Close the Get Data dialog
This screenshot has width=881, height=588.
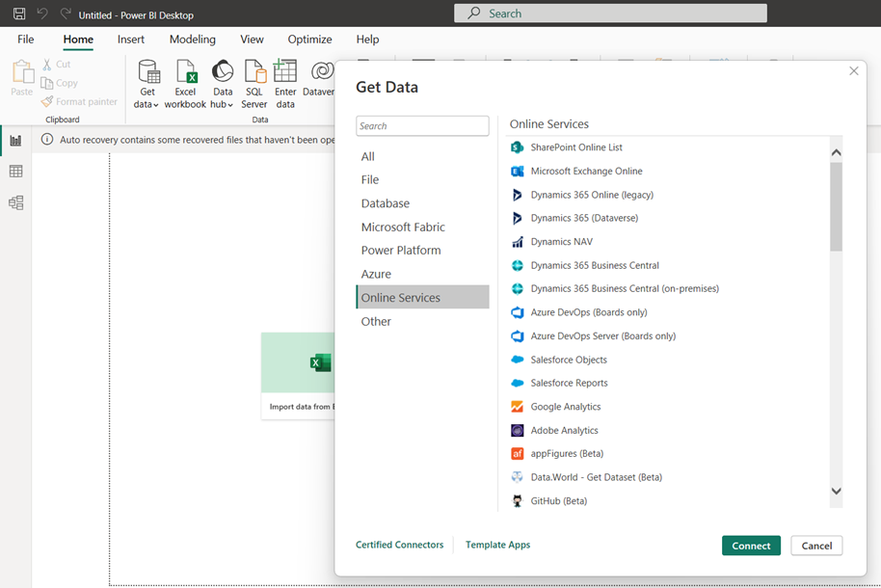[x=853, y=70]
